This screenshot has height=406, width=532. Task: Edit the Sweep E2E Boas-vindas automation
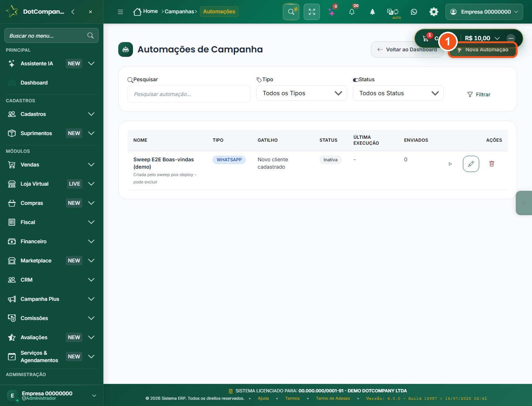(471, 164)
